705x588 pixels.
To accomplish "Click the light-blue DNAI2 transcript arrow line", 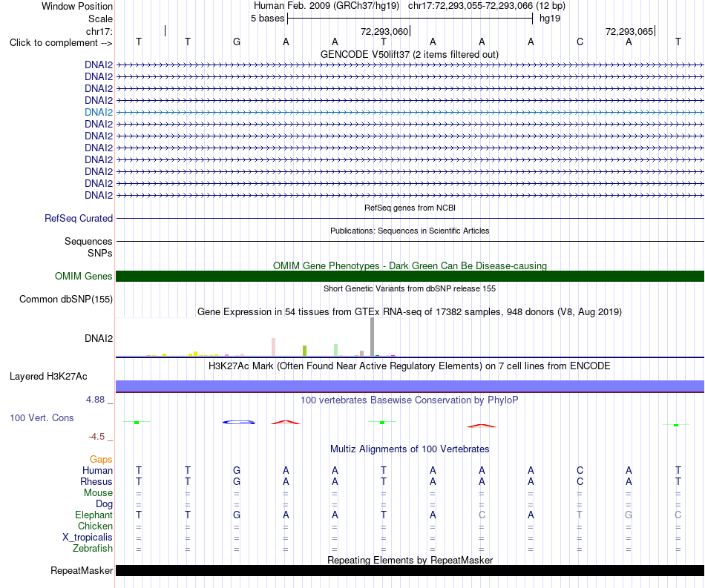I will click(x=410, y=112).
